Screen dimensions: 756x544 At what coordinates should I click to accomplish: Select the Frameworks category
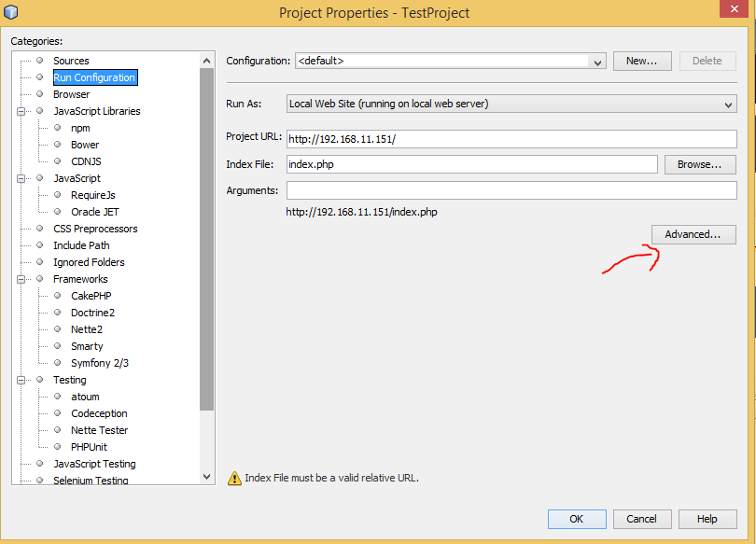point(80,279)
